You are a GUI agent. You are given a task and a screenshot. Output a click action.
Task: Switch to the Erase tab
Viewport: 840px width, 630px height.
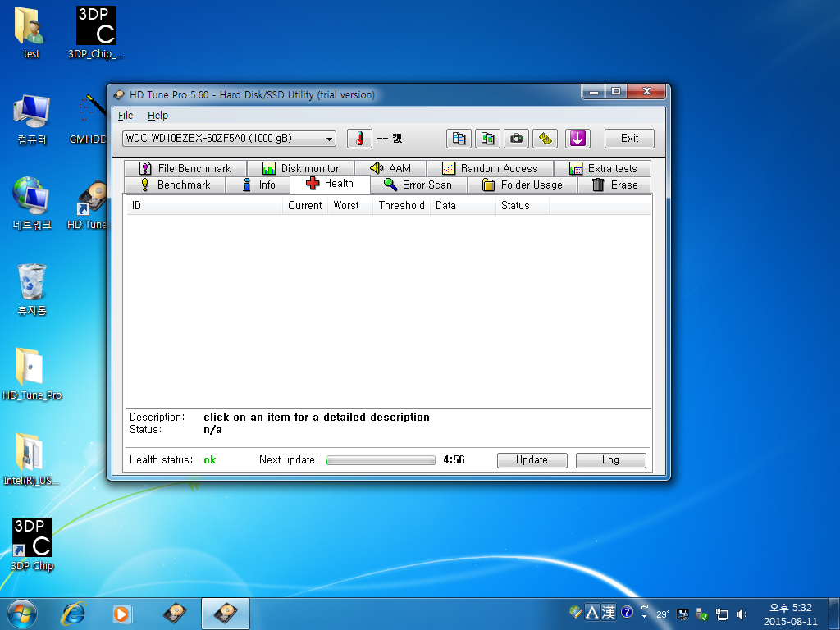tap(615, 185)
